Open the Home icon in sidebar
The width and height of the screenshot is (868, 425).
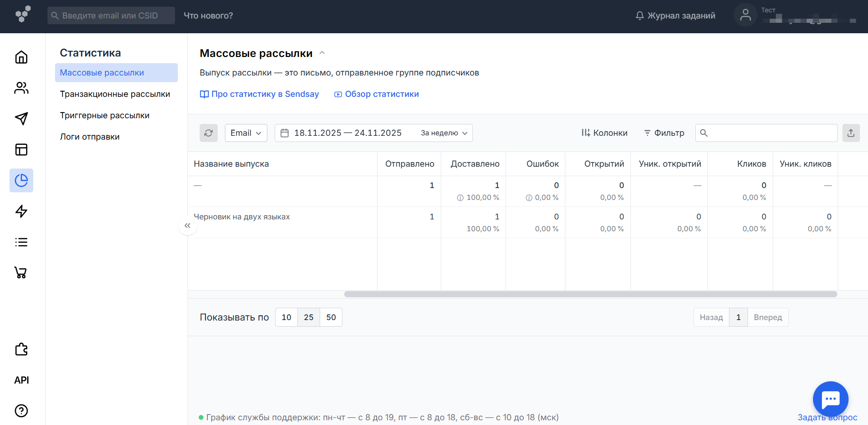(21, 57)
